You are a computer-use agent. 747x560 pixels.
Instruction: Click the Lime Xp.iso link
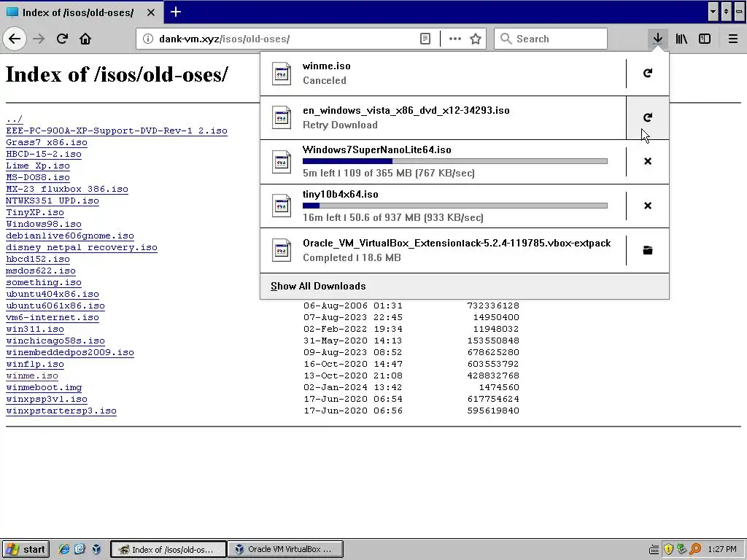(38, 166)
